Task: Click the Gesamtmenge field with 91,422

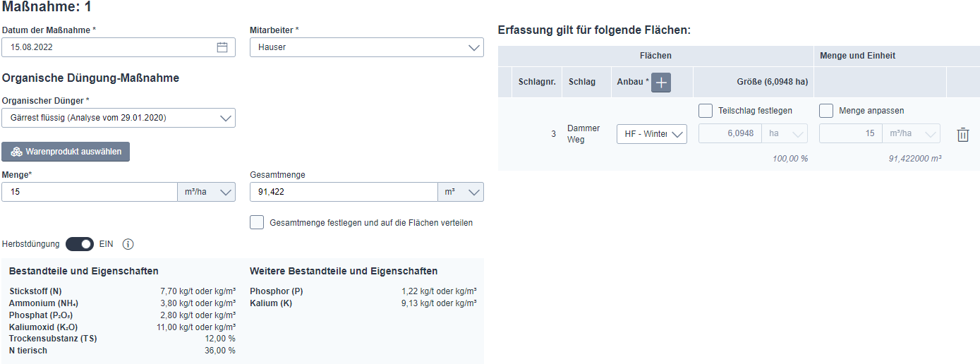Action: click(344, 192)
